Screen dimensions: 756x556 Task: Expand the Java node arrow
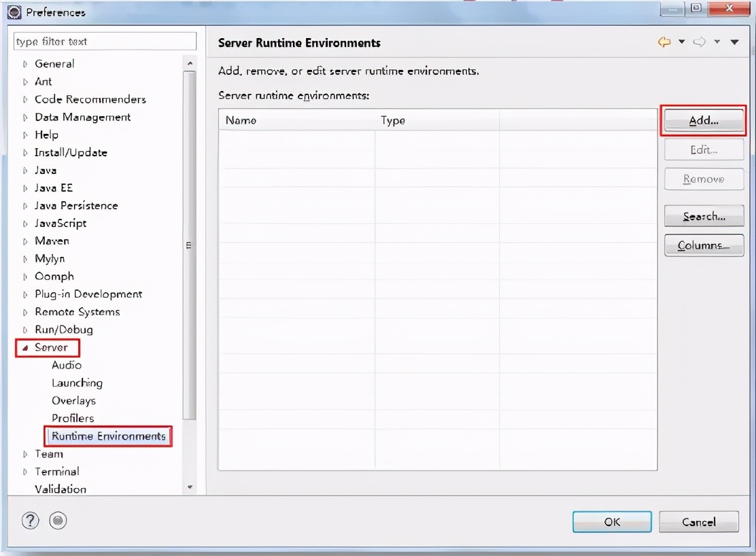[x=25, y=171]
